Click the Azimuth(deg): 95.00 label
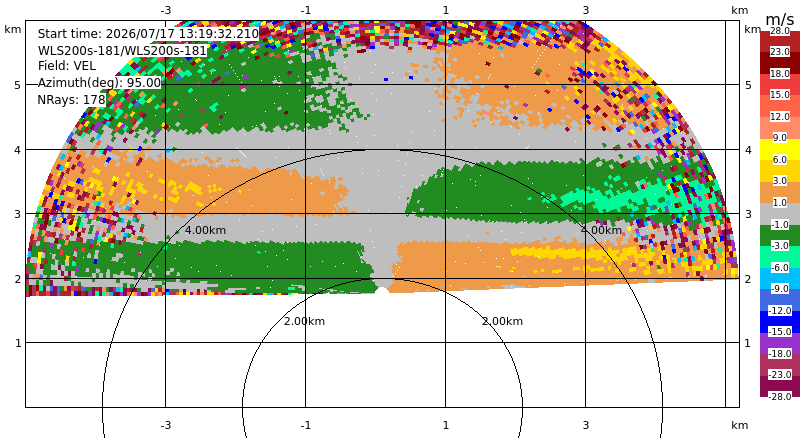The height and width of the screenshot is (438, 800). [x=99, y=82]
